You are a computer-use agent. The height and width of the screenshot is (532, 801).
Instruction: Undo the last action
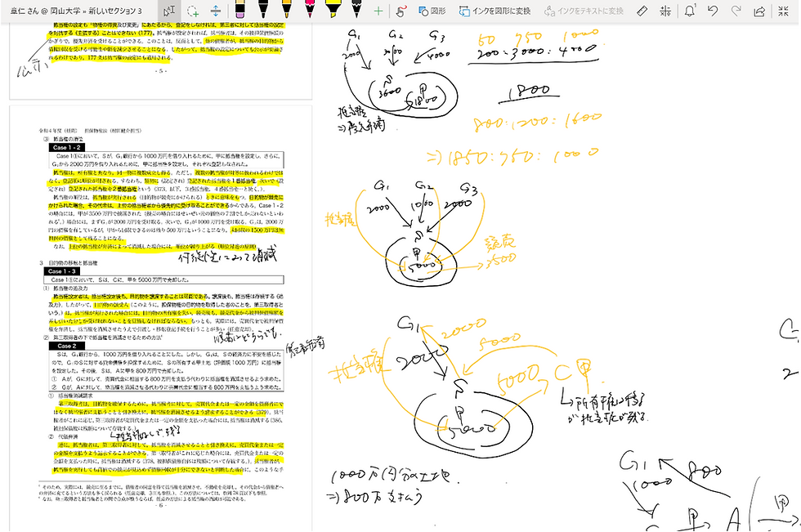[x=713, y=11]
